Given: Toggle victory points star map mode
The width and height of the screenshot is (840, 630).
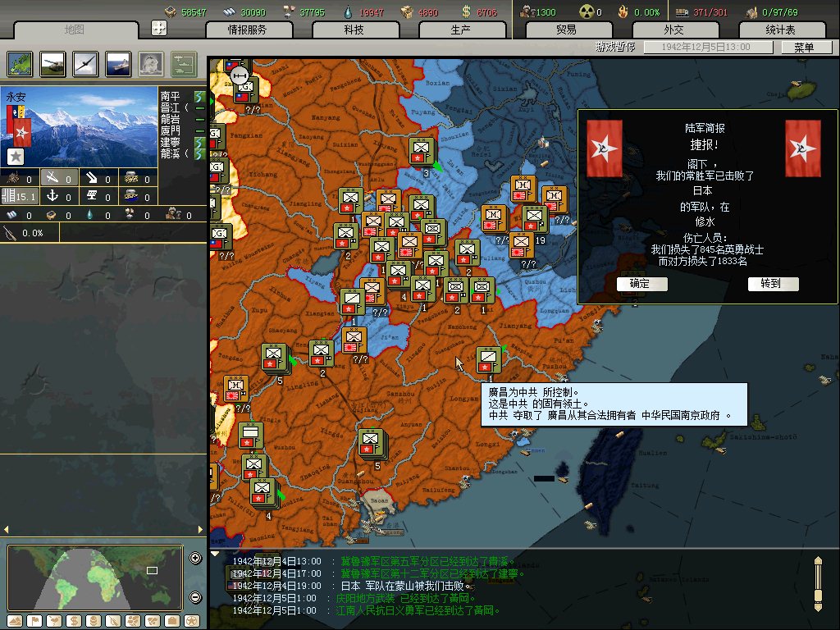Looking at the screenshot, I should pyautogui.click(x=192, y=621).
